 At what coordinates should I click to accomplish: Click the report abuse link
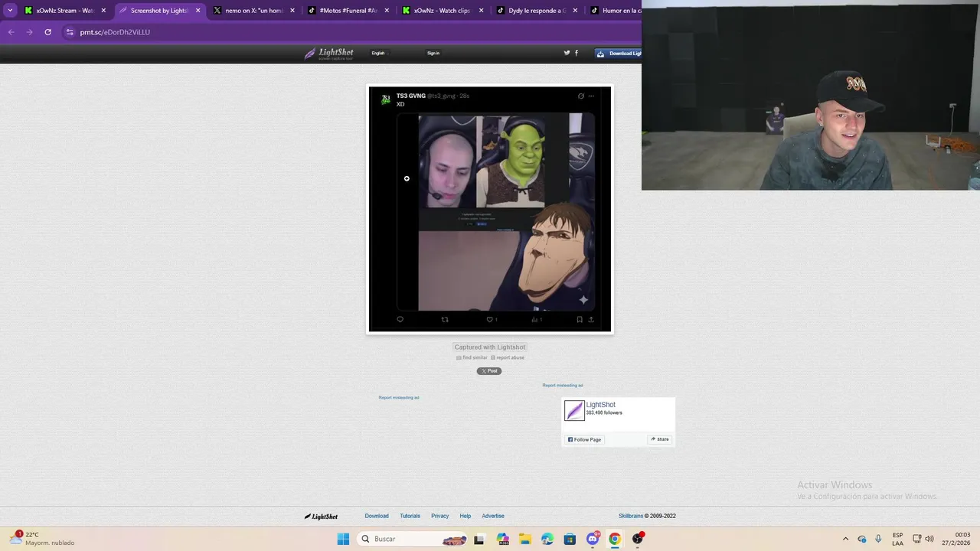click(508, 357)
